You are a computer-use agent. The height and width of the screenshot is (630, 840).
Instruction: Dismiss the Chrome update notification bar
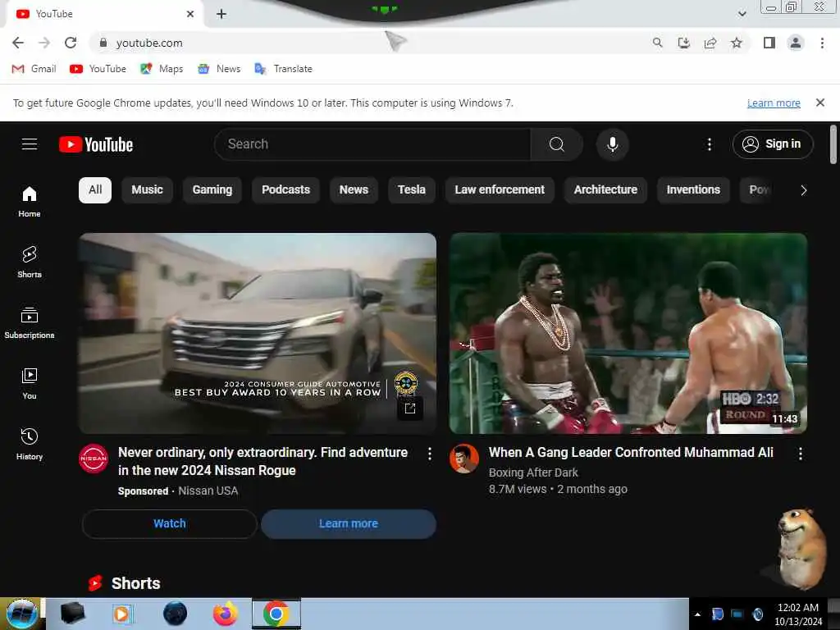[x=819, y=103]
